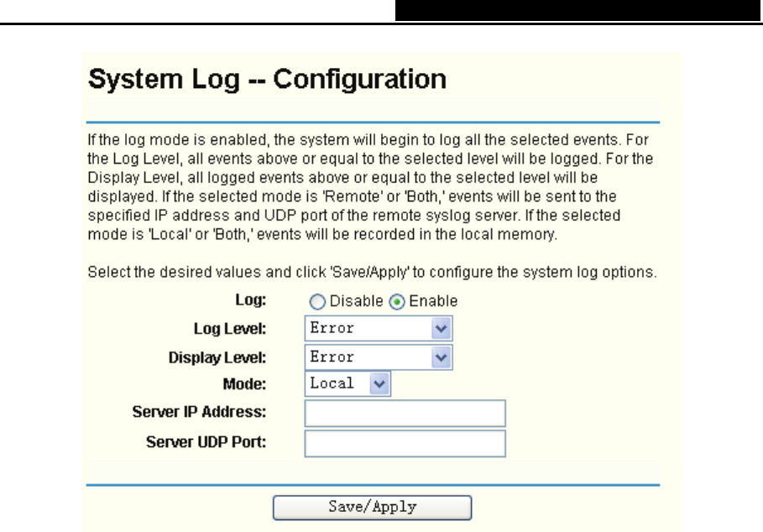Click the 'Select the desired values' instruction text
The height and width of the screenshot is (532, 763).
tap(372, 272)
